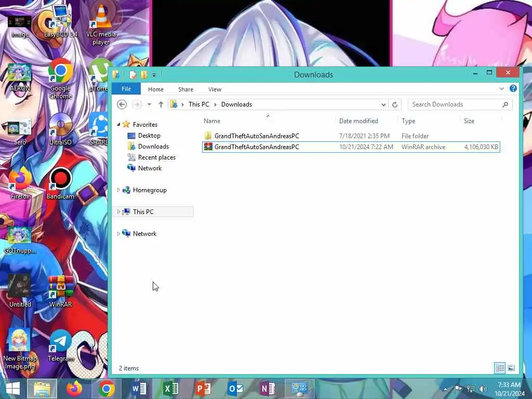
Task: Switch to Large icons view layout
Action: [x=511, y=368]
